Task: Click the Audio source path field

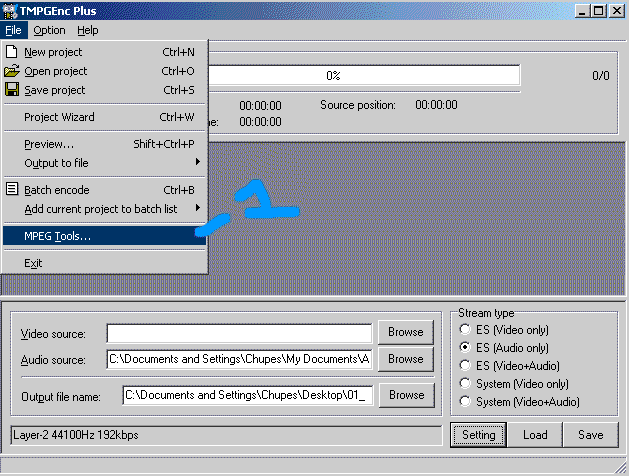Action: tap(239, 359)
